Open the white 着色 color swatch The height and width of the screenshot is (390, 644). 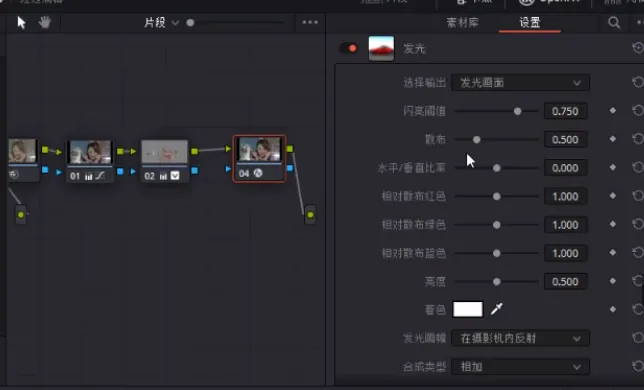click(468, 309)
